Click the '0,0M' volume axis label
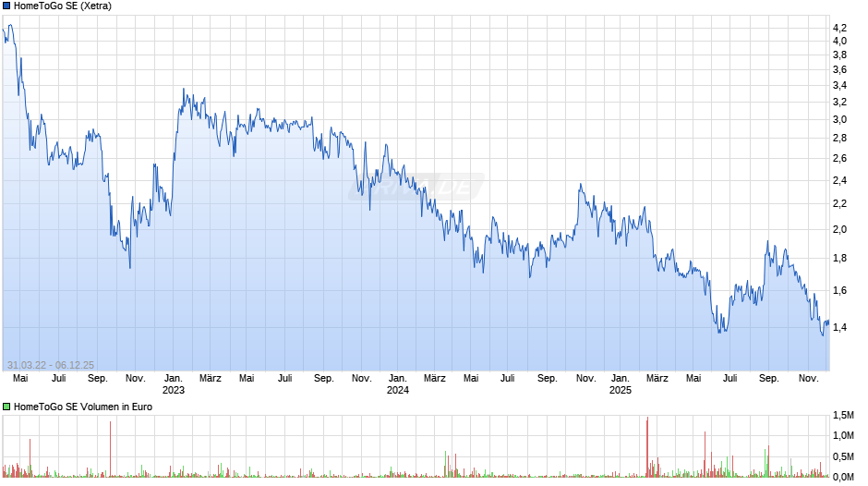The height and width of the screenshot is (486, 868). point(843,477)
